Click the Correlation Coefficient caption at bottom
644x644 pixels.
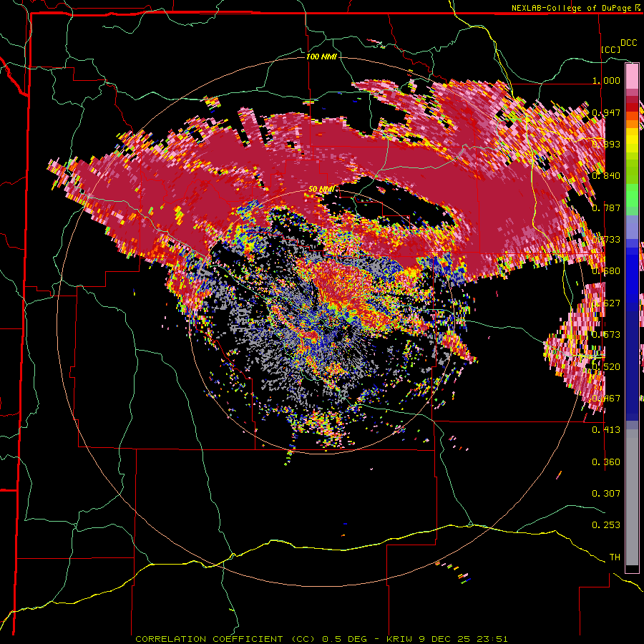(x=321, y=639)
